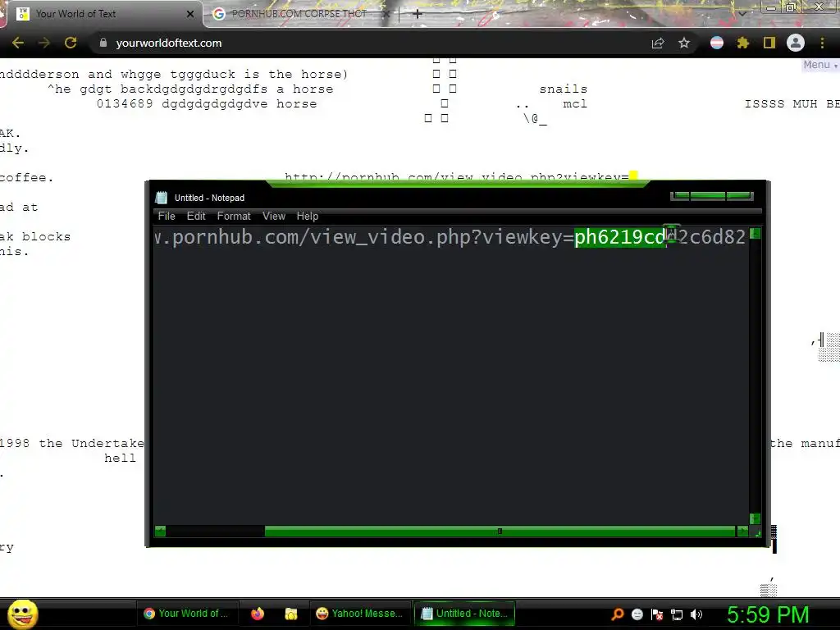Open Chrome side panel
Image resolution: width=840 pixels, height=630 pixels.
(769, 43)
